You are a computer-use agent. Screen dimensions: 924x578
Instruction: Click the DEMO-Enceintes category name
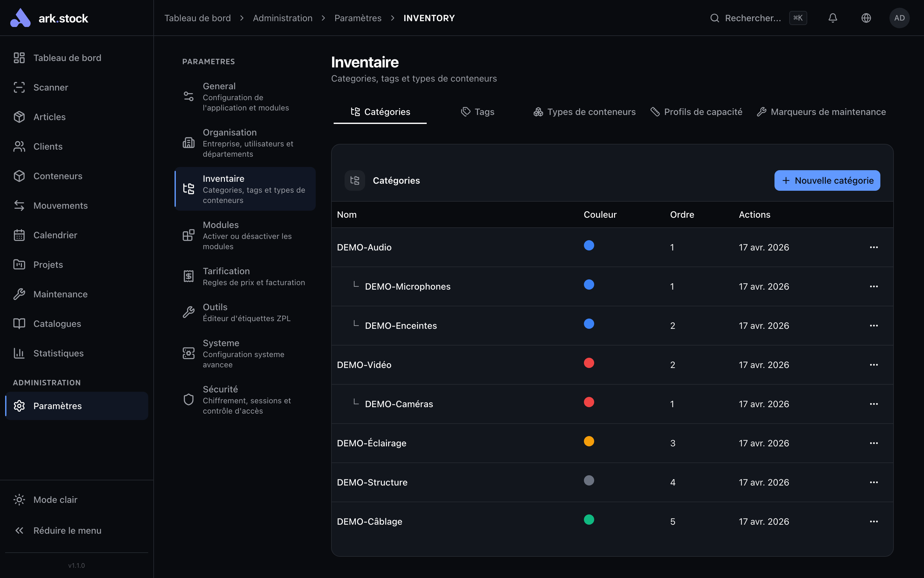coord(401,326)
